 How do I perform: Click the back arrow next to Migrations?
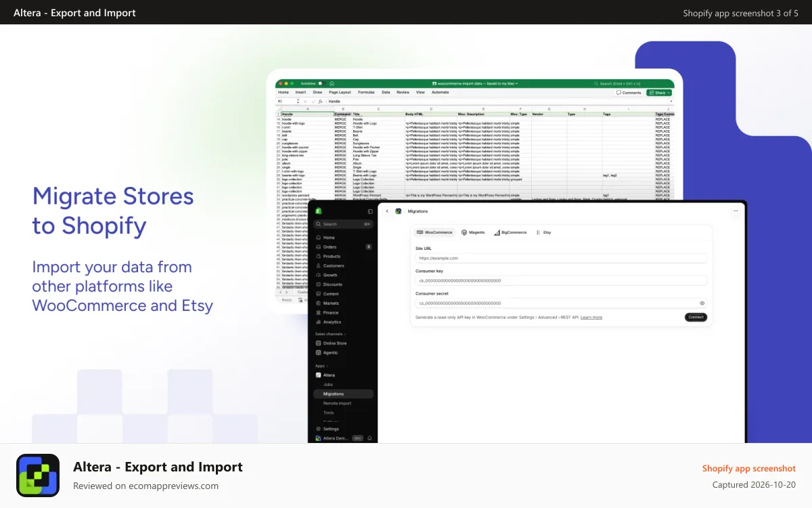tap(388, 211)
